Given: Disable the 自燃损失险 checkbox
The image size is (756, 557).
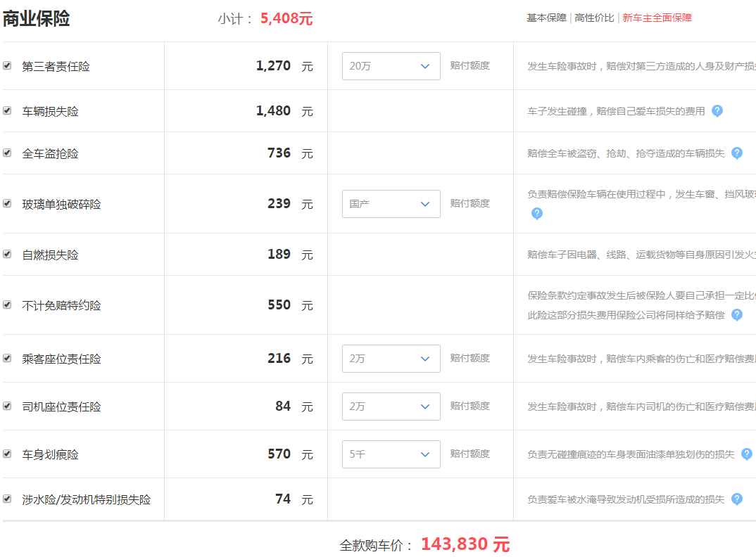Looking at the screenshot, I should [x=7, y=254].
